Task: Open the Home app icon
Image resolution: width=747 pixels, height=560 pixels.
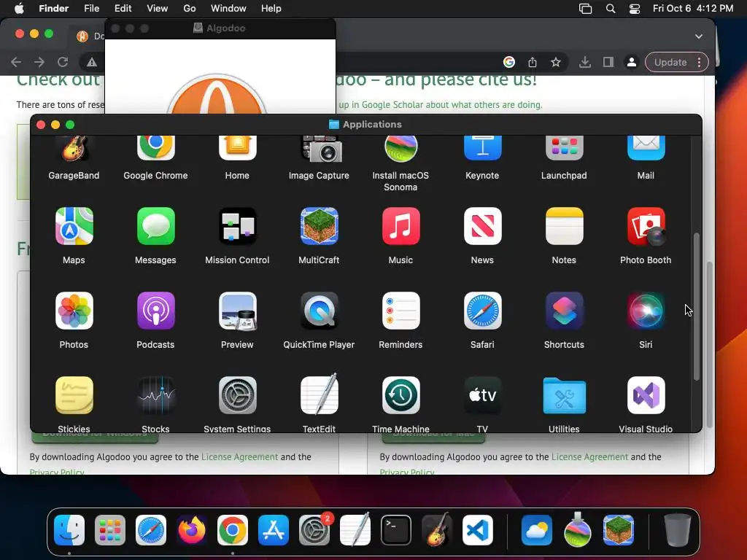Action: 237,149
